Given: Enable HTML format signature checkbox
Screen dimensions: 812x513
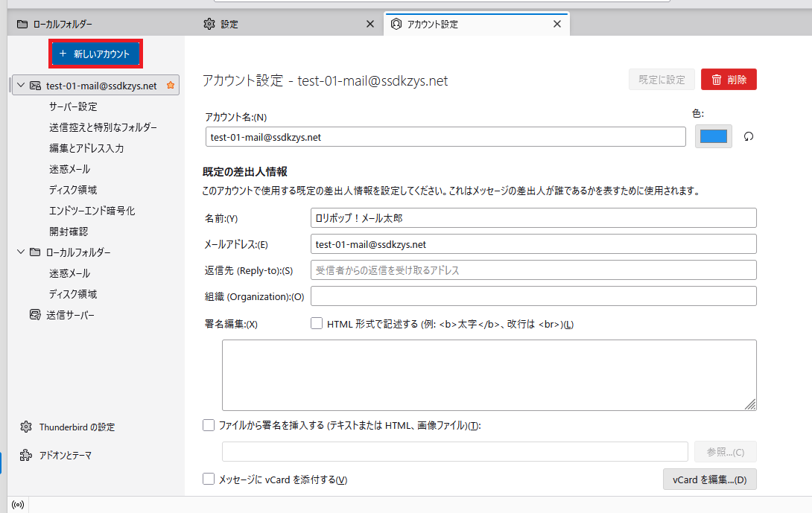Looking at the screenshot, I should tap(317, 324).
